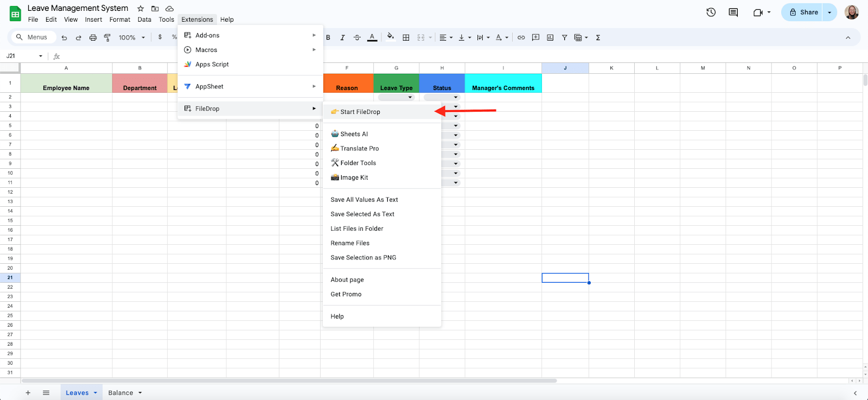Screen dimensions: 868x400
Task: Choose Save Selection as PNG
Action: pyautogui.click(x=363, y=258)
